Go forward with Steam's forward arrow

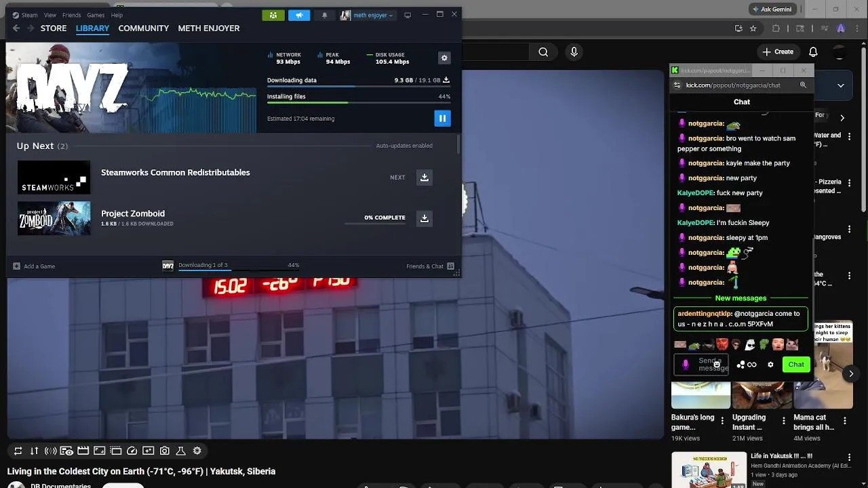(30, 28)
